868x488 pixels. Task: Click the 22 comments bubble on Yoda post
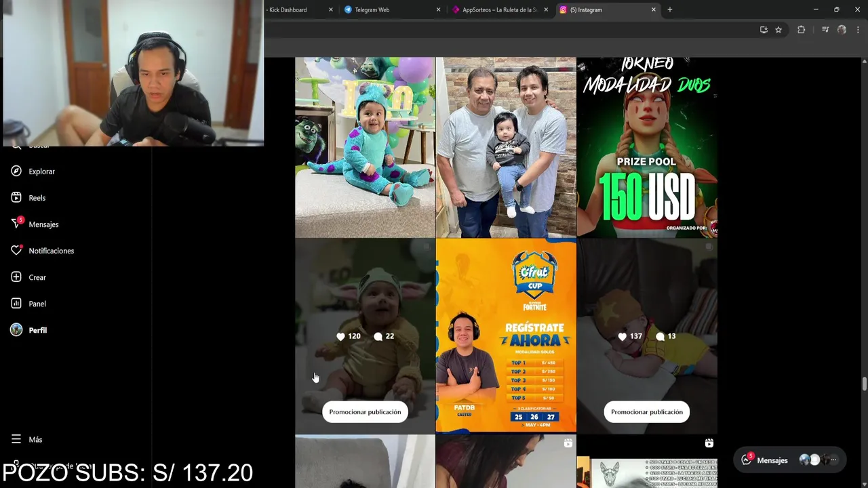(x=378, y=336)
